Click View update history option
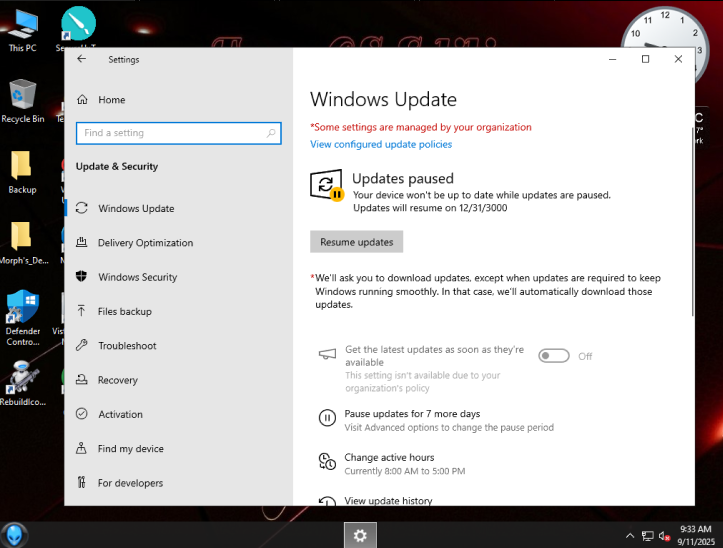This screenshot has height=548, width=723. [x=388, y=500]
